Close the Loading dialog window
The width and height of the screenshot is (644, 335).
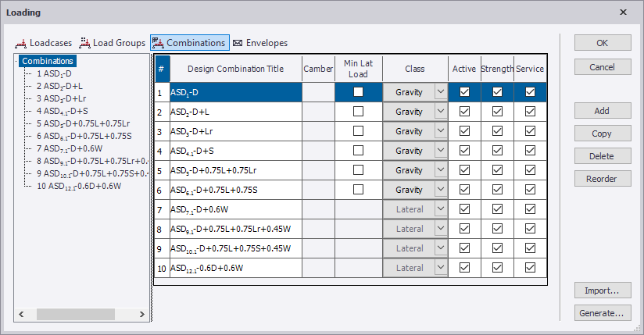tap(623, 12)
